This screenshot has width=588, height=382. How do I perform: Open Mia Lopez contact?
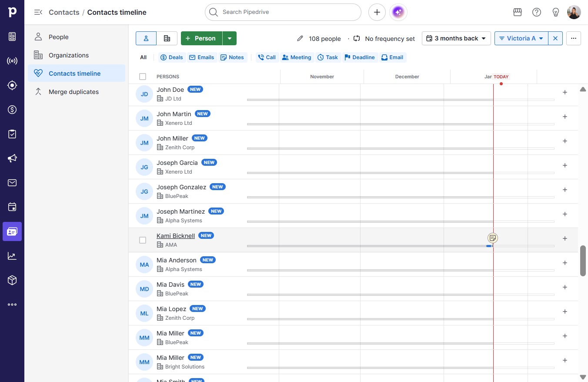point(171,309)
